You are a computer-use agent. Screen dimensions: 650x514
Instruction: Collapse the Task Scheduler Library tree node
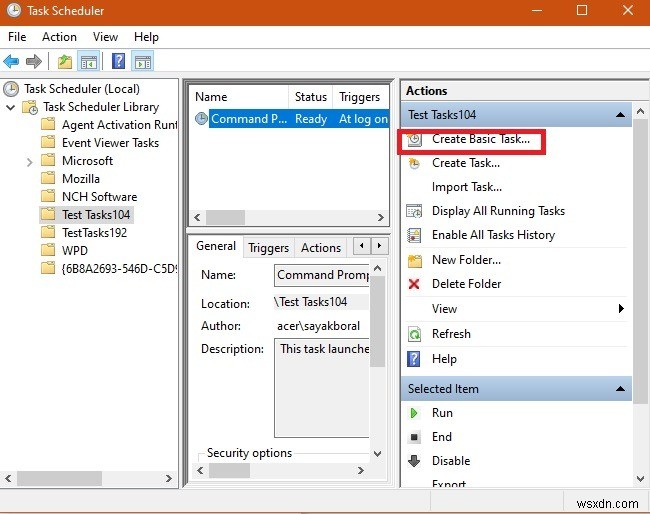tap(11, 108)
